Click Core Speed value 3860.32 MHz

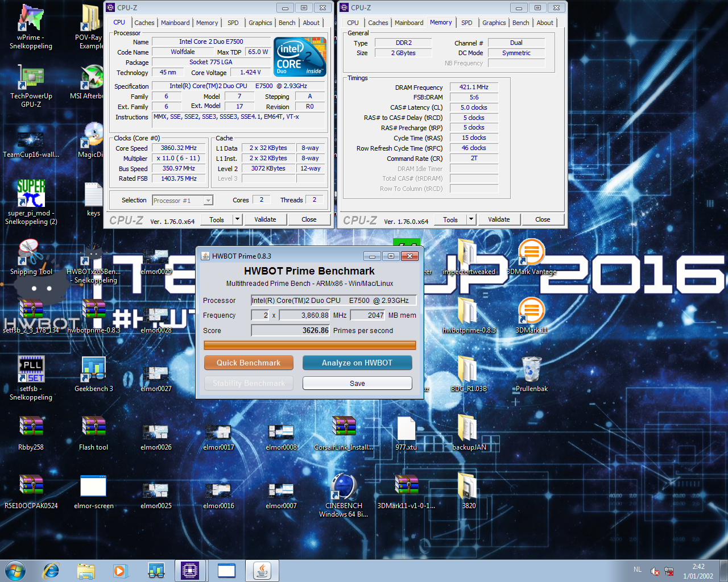click(x=179, y=148)
